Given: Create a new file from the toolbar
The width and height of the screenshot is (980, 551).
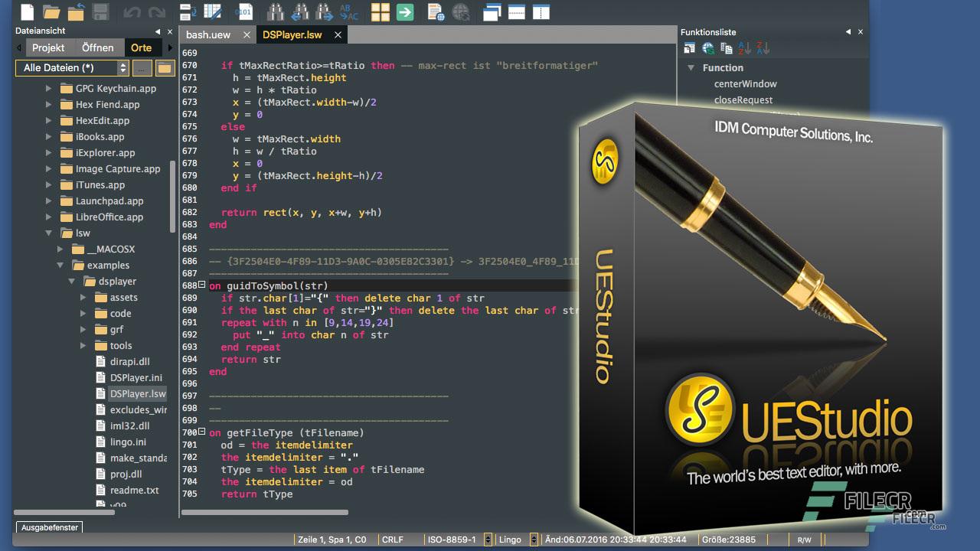Looking at the screenshot, I should [27, 11].
